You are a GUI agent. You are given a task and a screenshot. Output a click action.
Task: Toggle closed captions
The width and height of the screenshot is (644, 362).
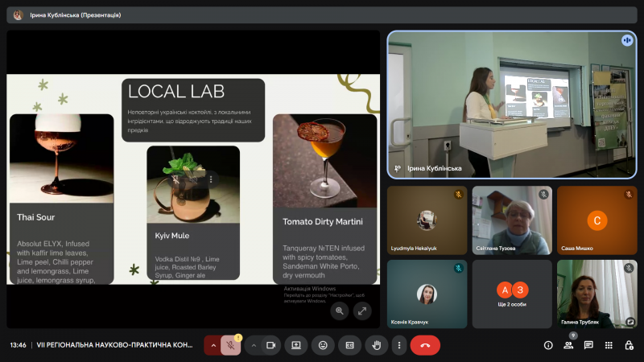coord(349,345)
